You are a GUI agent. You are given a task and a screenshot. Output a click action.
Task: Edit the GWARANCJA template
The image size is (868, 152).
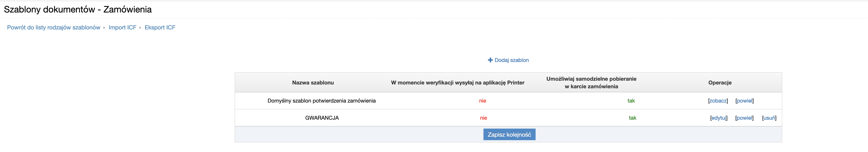click(719, 118)
